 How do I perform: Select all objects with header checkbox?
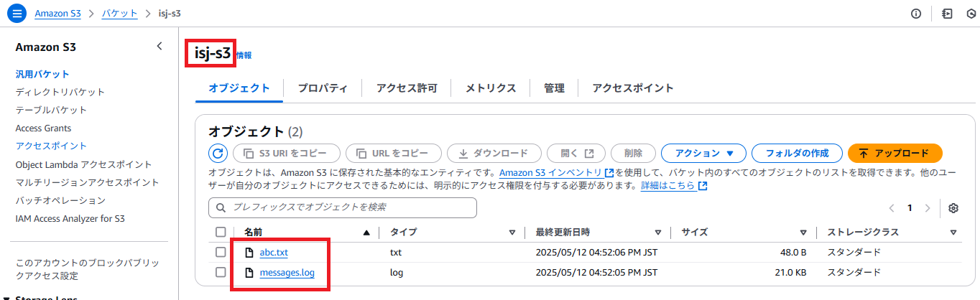tap(221, 232)
